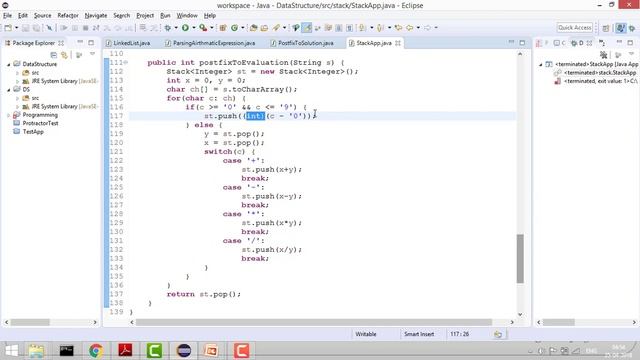Switch to the Debug perspective icon
This screenshot has height=360, width=640.
tap(632, 28)
